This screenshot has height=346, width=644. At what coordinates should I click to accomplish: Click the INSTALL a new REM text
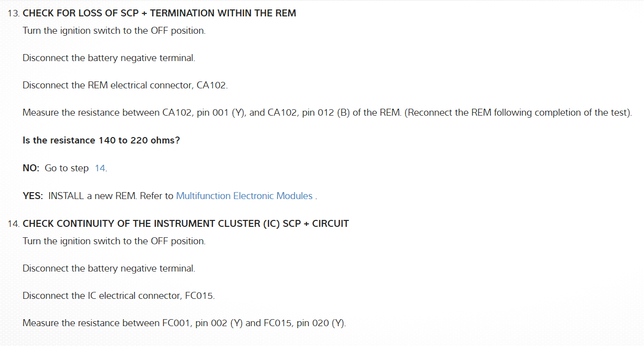(x=92, y=196)
